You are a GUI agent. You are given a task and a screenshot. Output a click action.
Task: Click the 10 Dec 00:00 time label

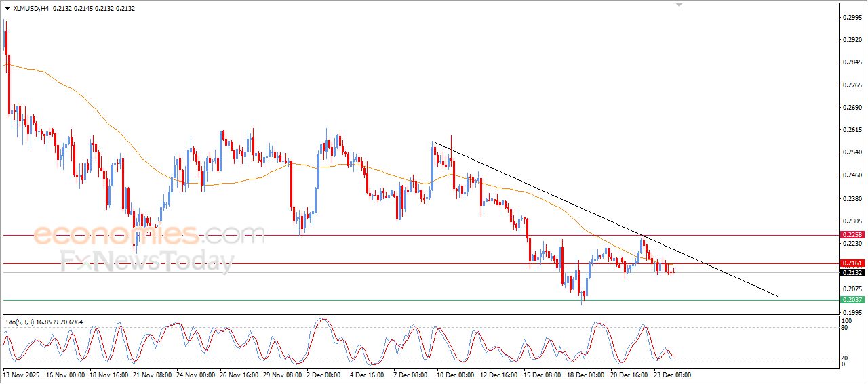click(x=456, y=374)
